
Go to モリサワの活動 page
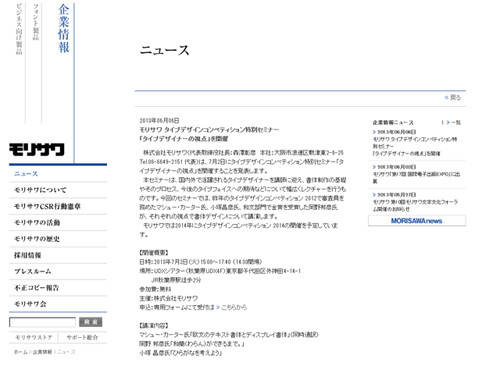tap(37, 223)
